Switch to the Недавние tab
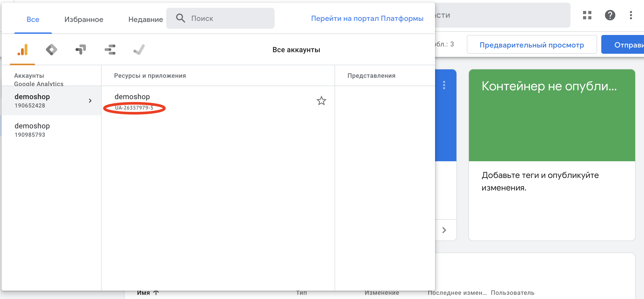644x299 pixels. coord(146,19)
